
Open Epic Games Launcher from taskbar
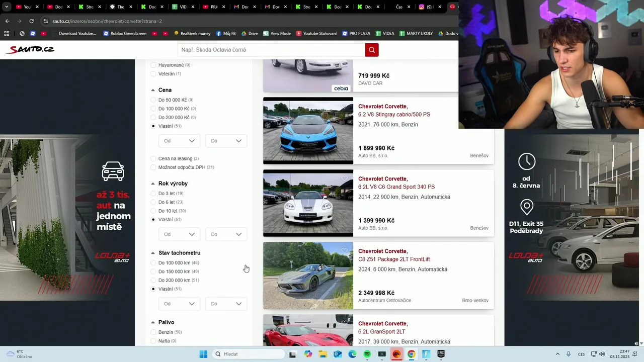(x=441, y=354)
